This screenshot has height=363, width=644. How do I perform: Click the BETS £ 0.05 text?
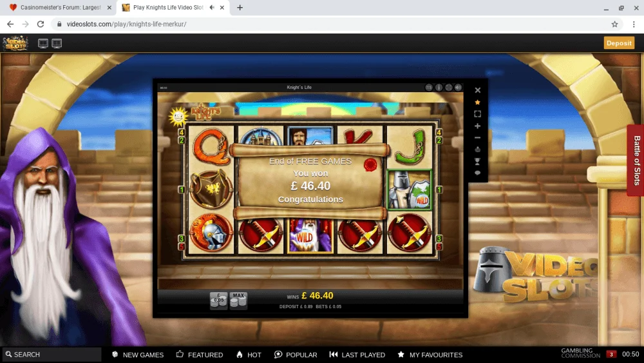coord(328,307)
